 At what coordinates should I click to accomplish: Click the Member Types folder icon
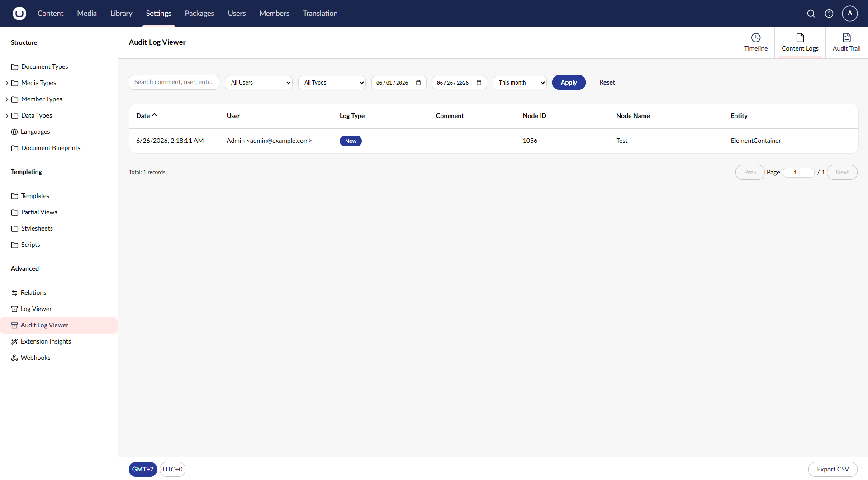tap(14, 99)
